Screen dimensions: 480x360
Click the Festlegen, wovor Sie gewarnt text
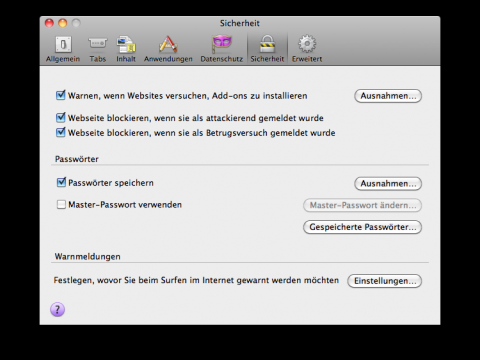(196, 280)
